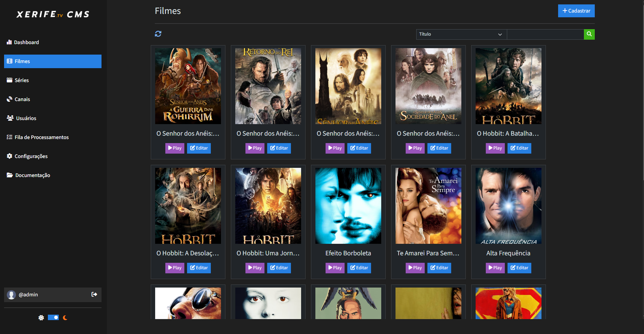Play the dark tower poster movie
Screen dimensions: 644x334
335,148
